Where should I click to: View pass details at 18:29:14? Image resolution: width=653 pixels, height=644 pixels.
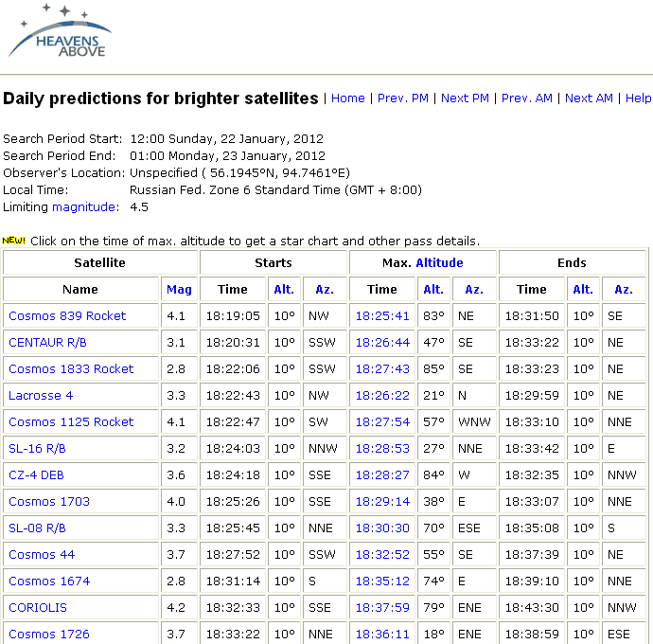tap(382, 501)
